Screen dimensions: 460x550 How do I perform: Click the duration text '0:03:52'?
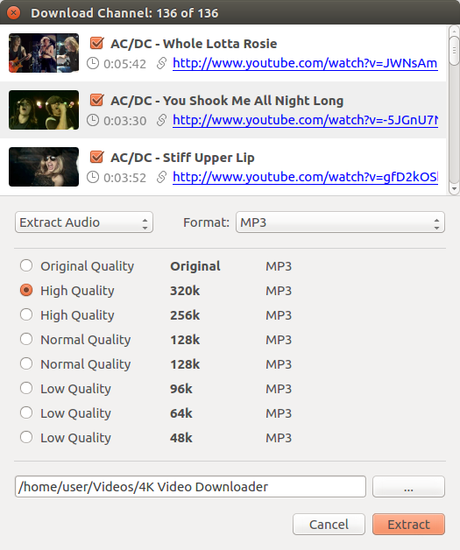(125, 178)
